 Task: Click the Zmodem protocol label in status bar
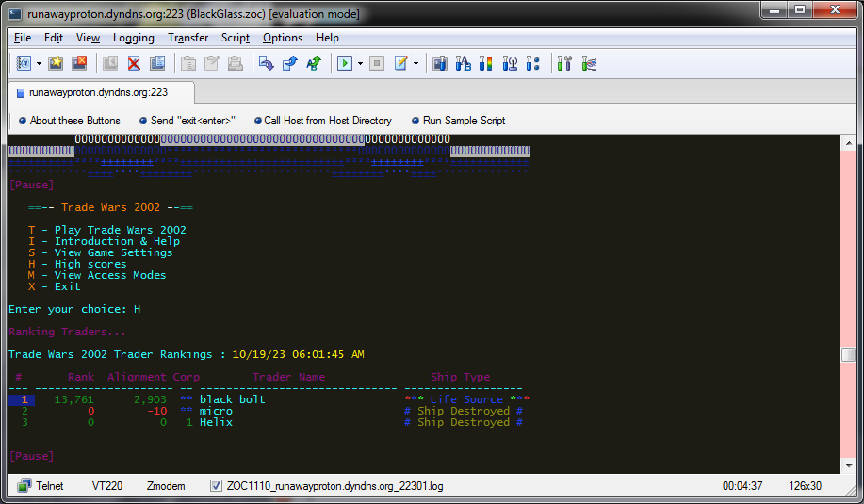(x=166, y=486)
